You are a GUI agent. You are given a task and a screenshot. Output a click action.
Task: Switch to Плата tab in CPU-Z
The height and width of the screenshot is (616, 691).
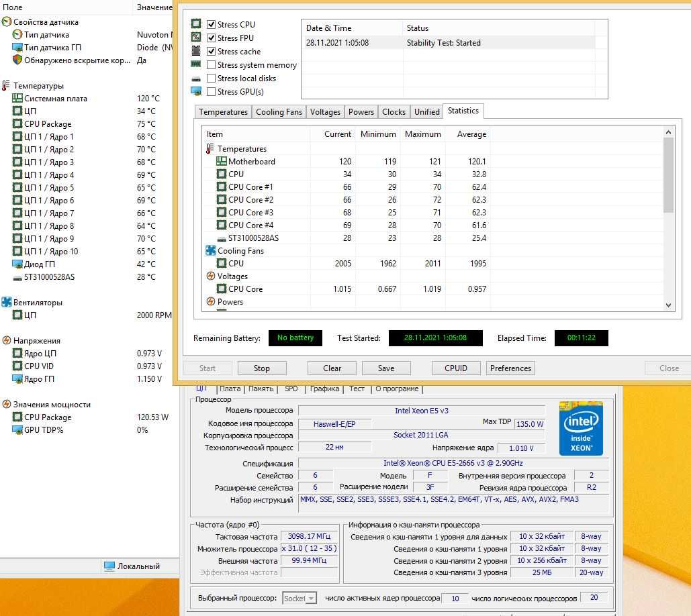pos(230,389)
